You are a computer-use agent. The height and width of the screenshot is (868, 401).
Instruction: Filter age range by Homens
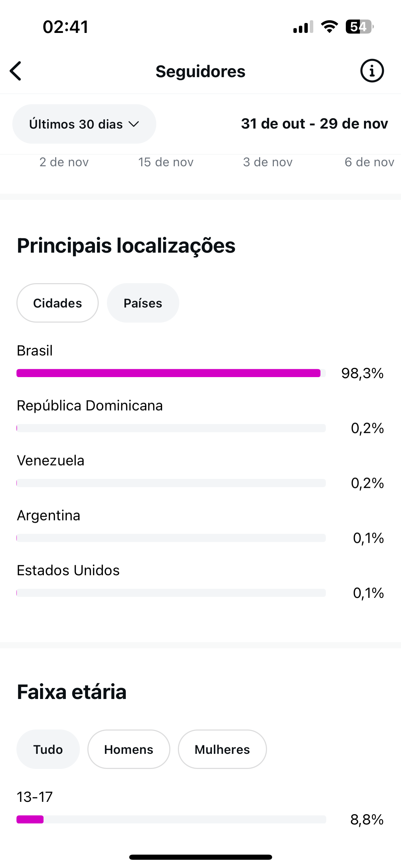tap(129, 749)
